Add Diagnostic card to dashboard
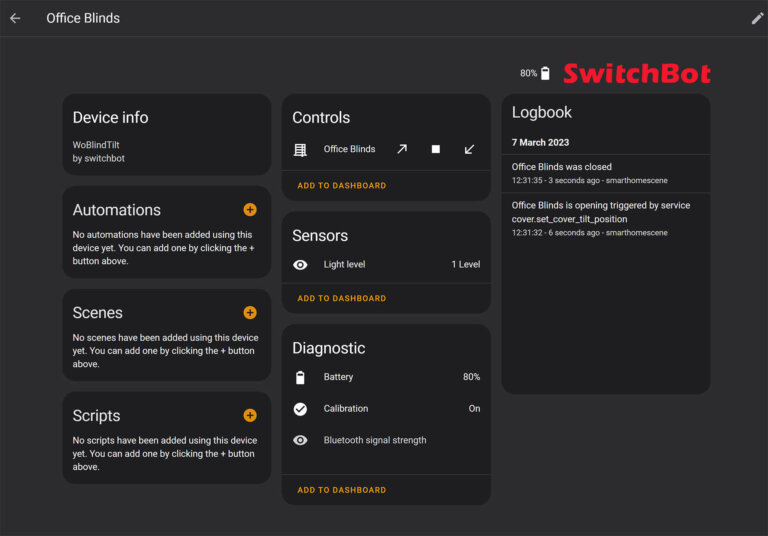Viewport: 768px width, 536px height. tap(341, 490)
